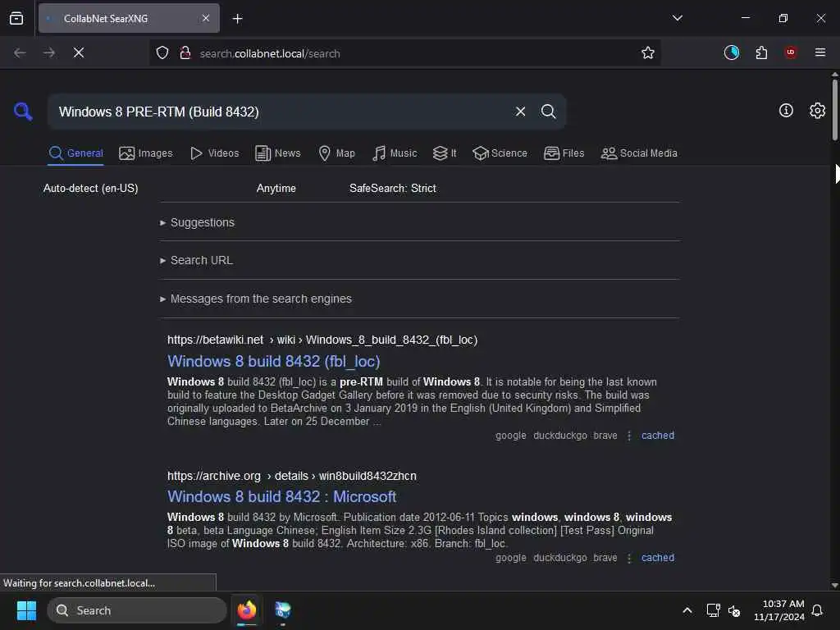Image resolution: width=840 pixels, height=630 pixels.
Task: Switch to Science category
Action: 500,153
